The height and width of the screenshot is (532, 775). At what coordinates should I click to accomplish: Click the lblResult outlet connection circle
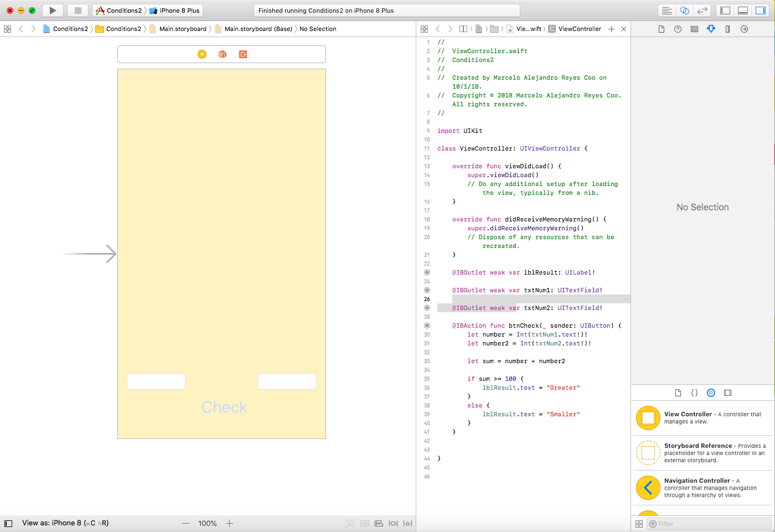(x=427, y=272)
